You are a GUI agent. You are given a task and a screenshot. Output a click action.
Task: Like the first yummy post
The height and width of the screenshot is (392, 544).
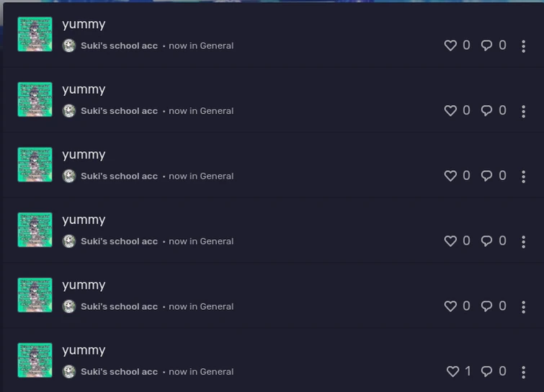450,45
